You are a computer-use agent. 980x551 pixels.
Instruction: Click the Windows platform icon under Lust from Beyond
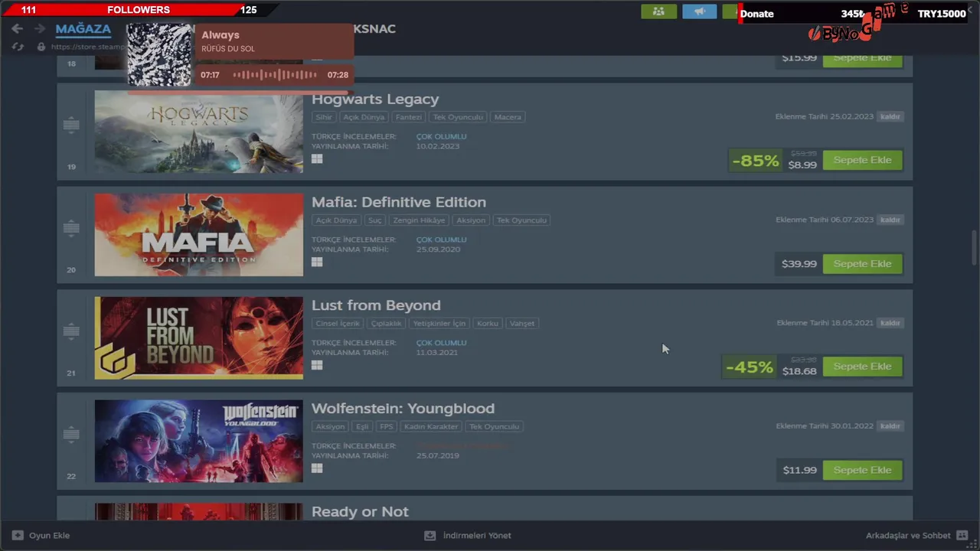(317, 365)
